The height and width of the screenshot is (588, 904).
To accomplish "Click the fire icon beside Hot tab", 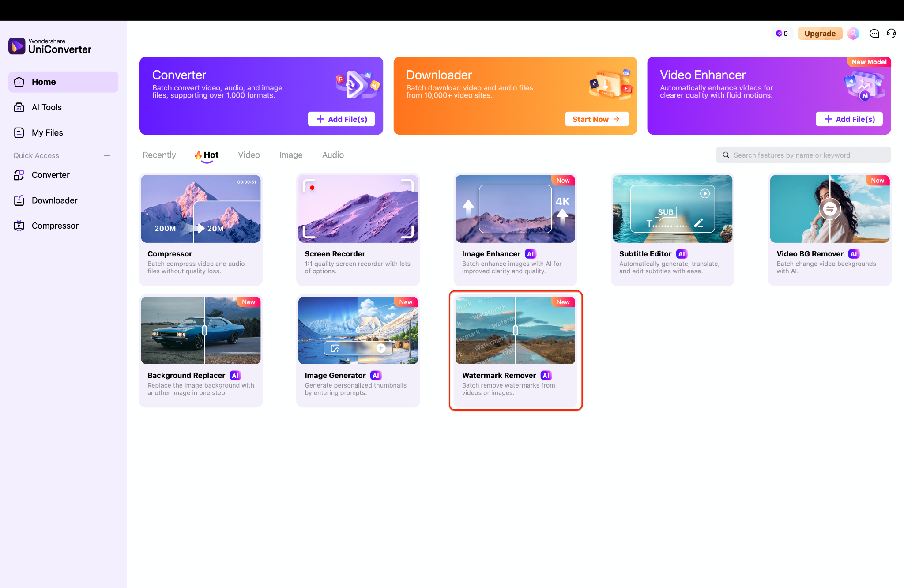I will [198, 155].
